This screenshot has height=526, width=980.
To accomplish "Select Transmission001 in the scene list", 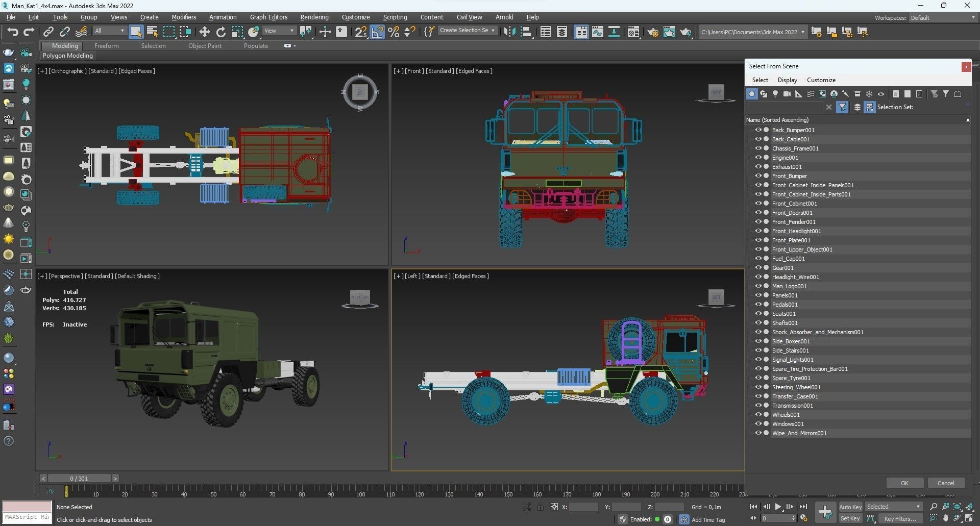I will tap(792, 406).
